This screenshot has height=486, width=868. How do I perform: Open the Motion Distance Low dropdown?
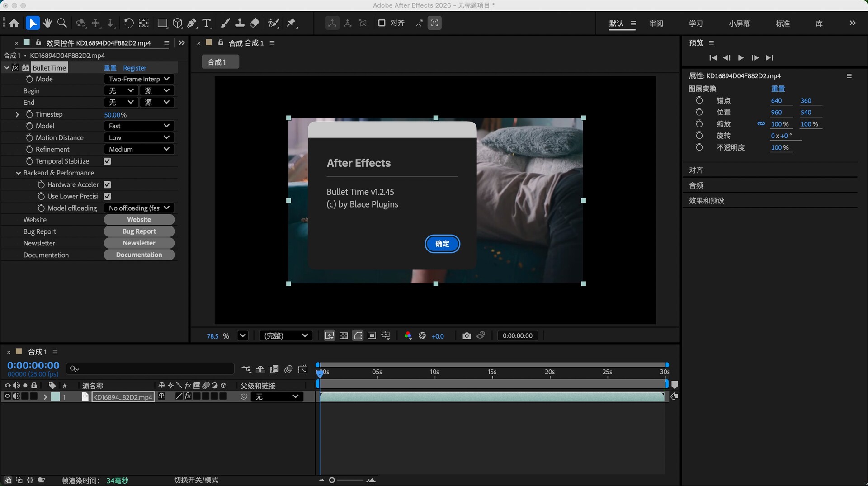pos(139,138)
